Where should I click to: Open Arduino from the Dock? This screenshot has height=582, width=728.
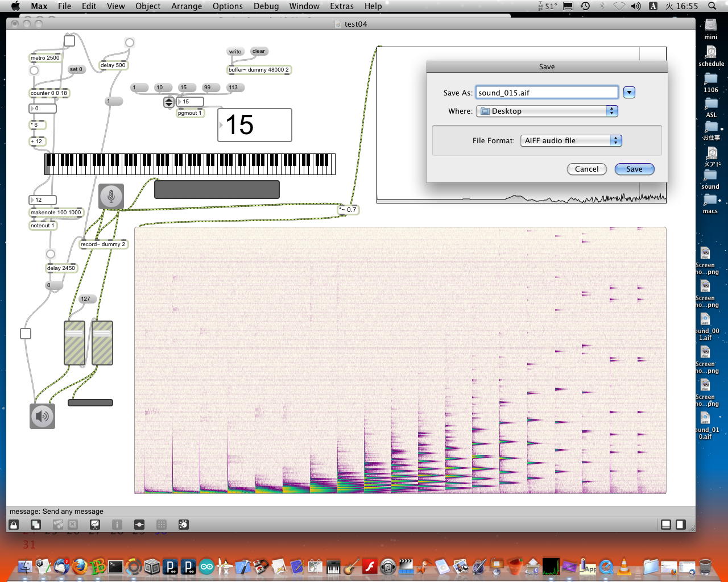tap(206, 566)
